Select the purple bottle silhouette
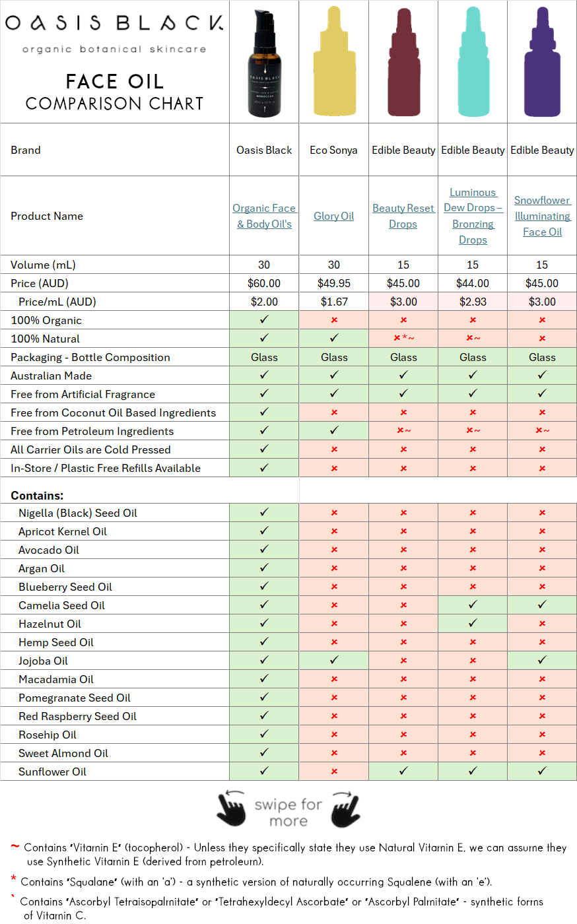Screen dimensions: 577x924 542,63
